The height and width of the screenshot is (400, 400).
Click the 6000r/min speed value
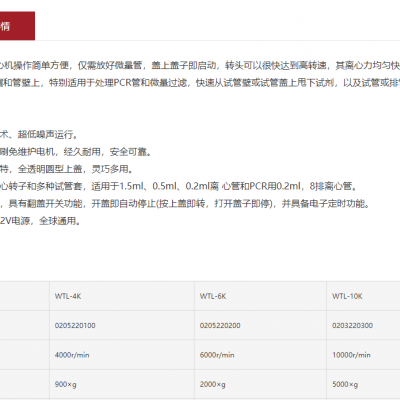click(217, 355)
